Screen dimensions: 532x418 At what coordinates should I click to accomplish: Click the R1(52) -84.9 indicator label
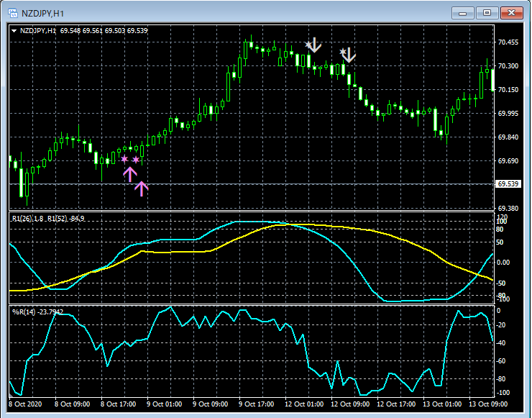pos(66,219)
